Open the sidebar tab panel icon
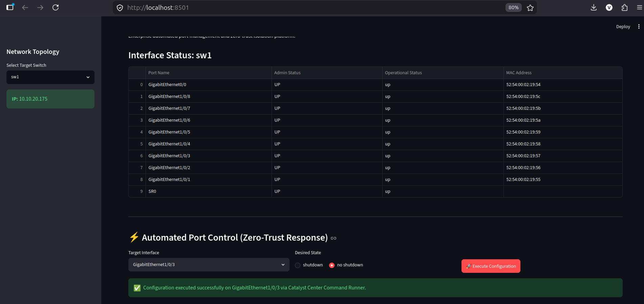This screenshot has height=304, width=644. click(x=10, y=7)
